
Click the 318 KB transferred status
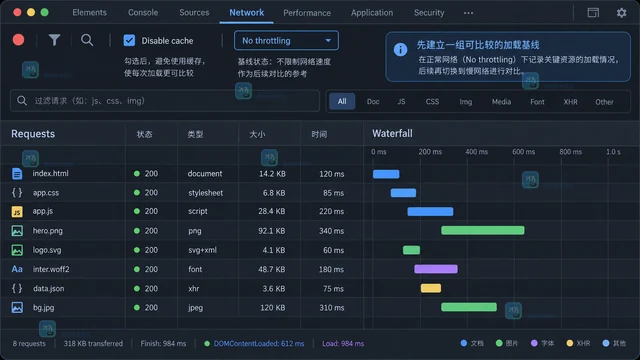pyautogui.click(x=93, y=344)
